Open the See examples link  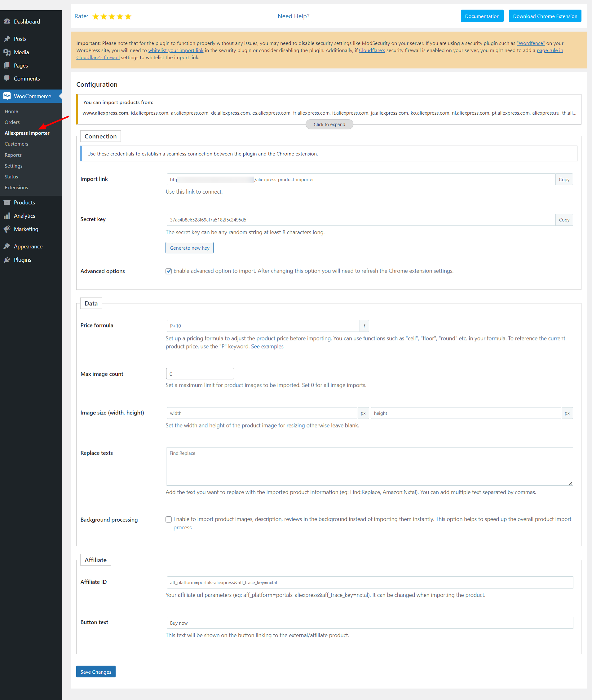267,347
